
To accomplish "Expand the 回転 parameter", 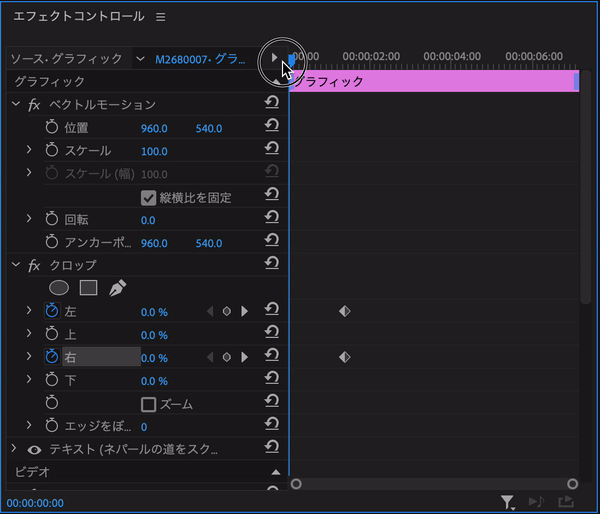I will (29, 218).
